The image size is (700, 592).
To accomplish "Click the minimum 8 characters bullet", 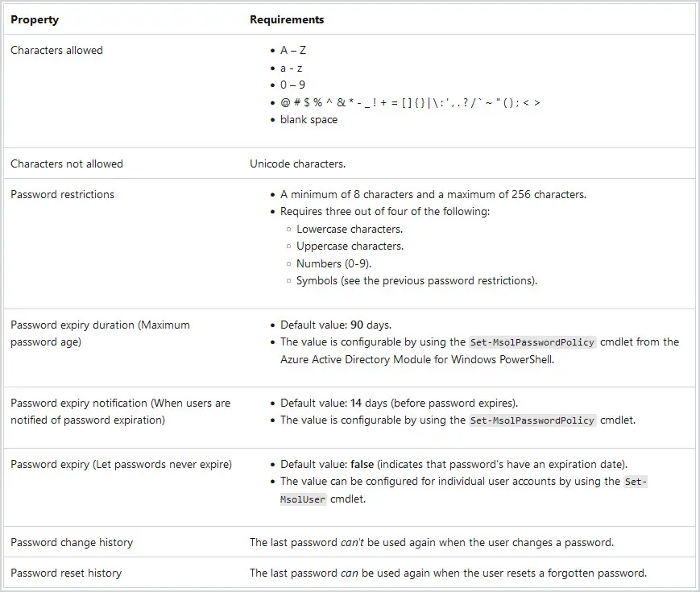I will coord(433,194).
